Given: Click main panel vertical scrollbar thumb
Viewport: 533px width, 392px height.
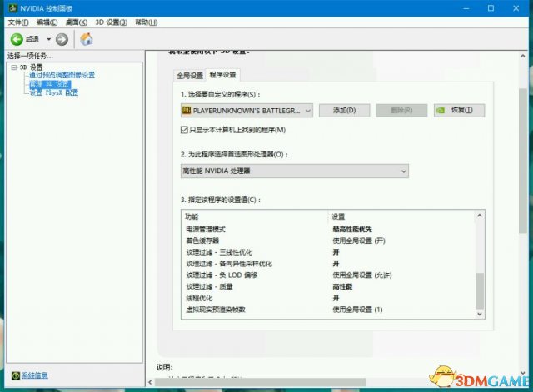Looking at the screenshot, I should tap(523, 161).
